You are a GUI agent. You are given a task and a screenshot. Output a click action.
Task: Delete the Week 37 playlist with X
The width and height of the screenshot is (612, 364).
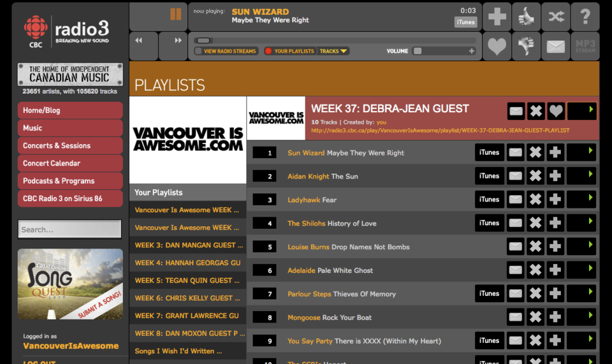(536, 111)
